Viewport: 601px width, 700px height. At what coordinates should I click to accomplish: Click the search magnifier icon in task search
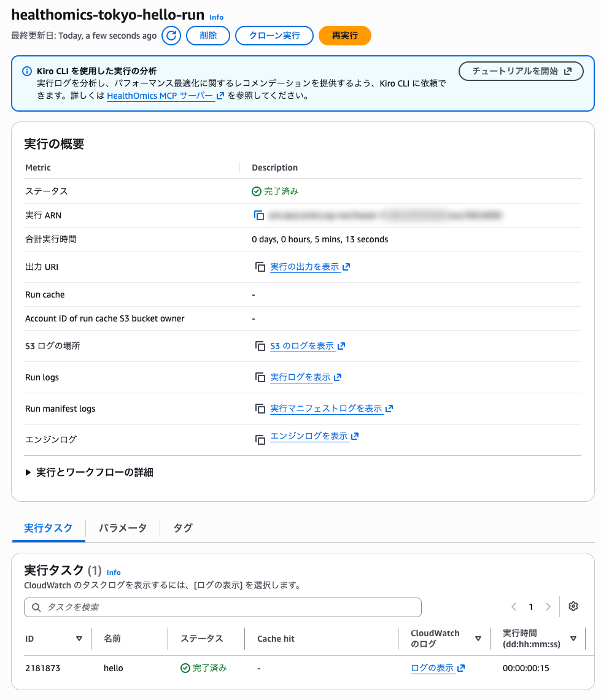[36, 607]
